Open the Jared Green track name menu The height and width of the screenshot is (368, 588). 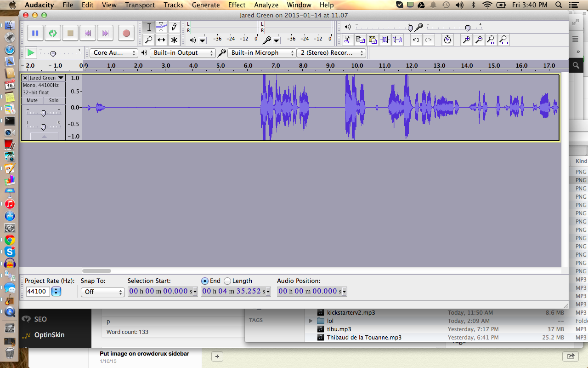pos(46,78)
